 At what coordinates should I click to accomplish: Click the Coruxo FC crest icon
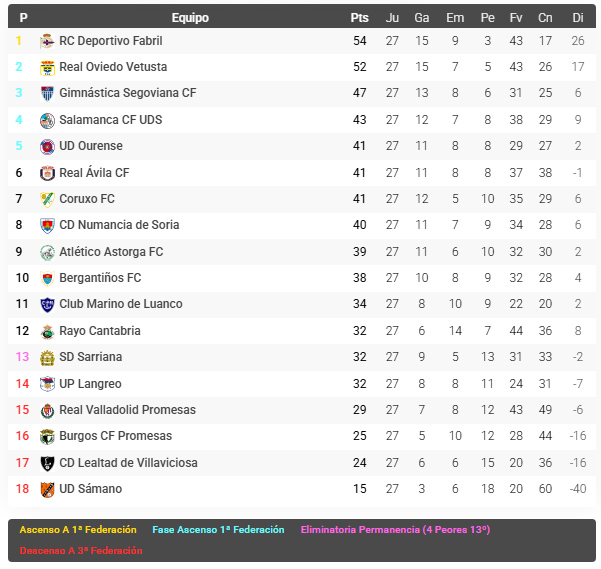point(47,199)
